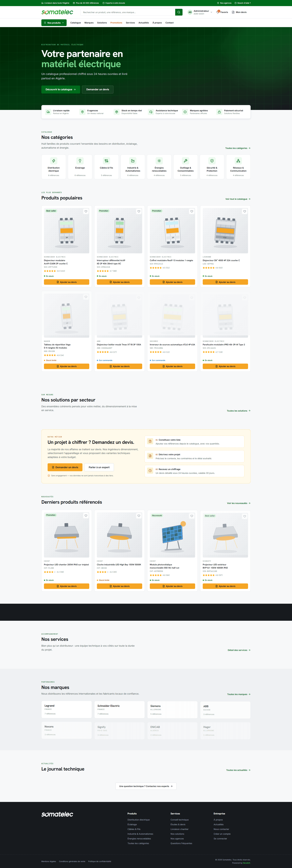Image resolution: width=292 pixels, height=868 pixels.
Task: Click Livraison rapide truck icon
Action: 48,112
